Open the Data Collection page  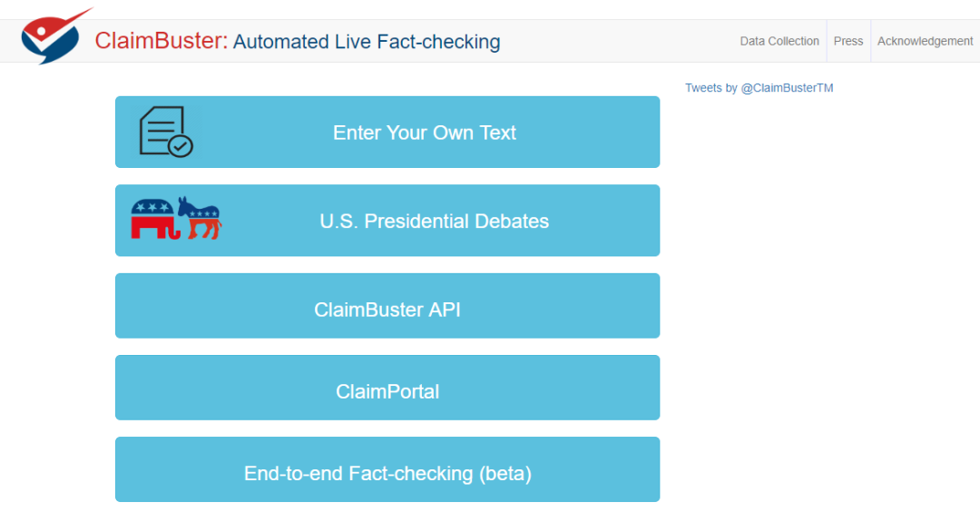click(x=779, y=41)
